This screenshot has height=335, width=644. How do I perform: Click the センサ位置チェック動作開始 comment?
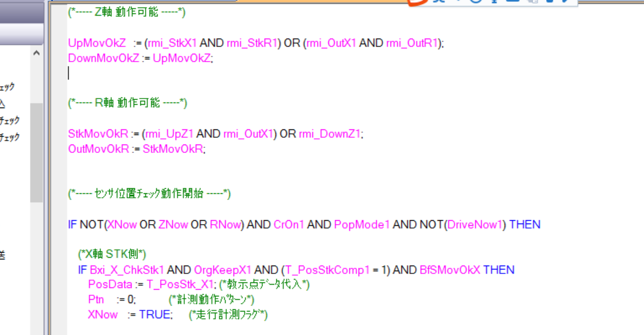[x=149, y=194]
